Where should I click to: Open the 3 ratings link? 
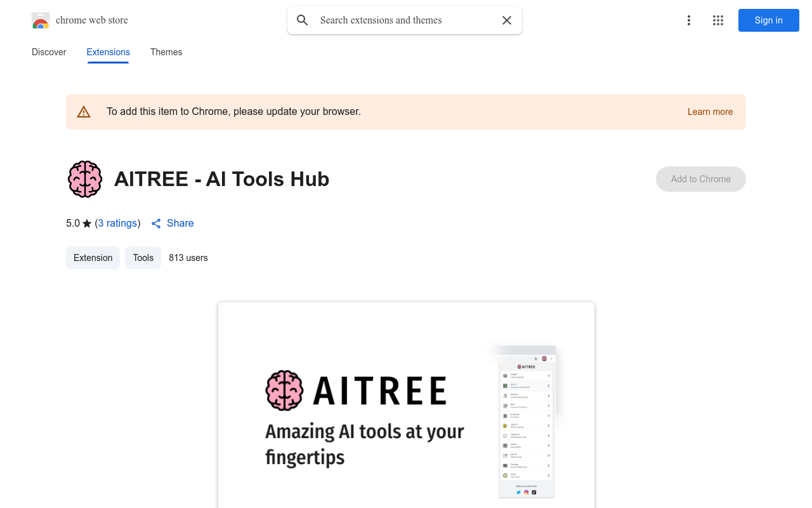click(117, 224)
